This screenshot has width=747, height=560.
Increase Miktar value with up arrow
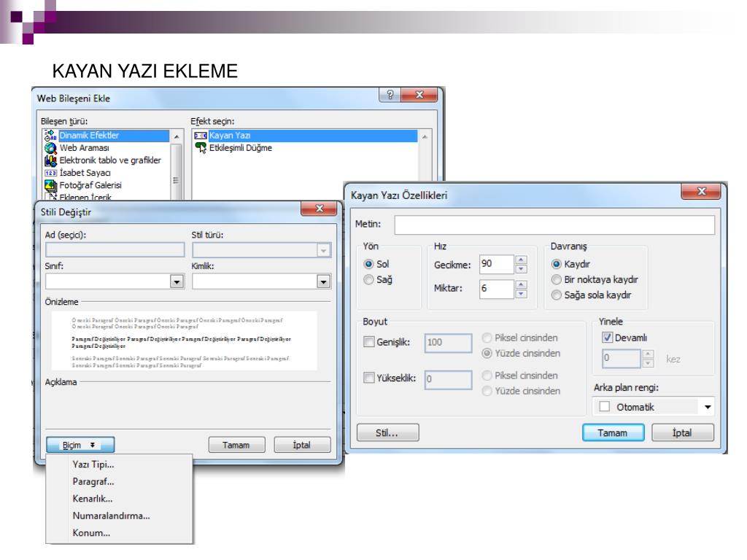point(521,285)
